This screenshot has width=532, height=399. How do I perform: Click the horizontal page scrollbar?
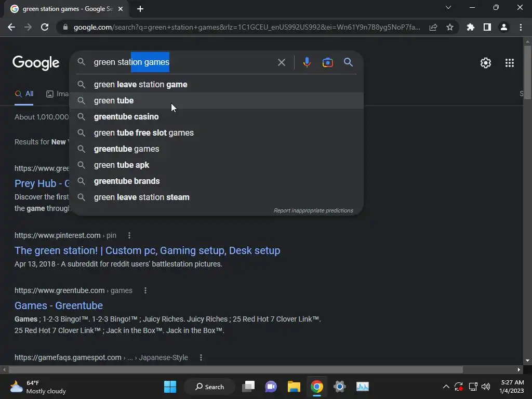[236, 369]
